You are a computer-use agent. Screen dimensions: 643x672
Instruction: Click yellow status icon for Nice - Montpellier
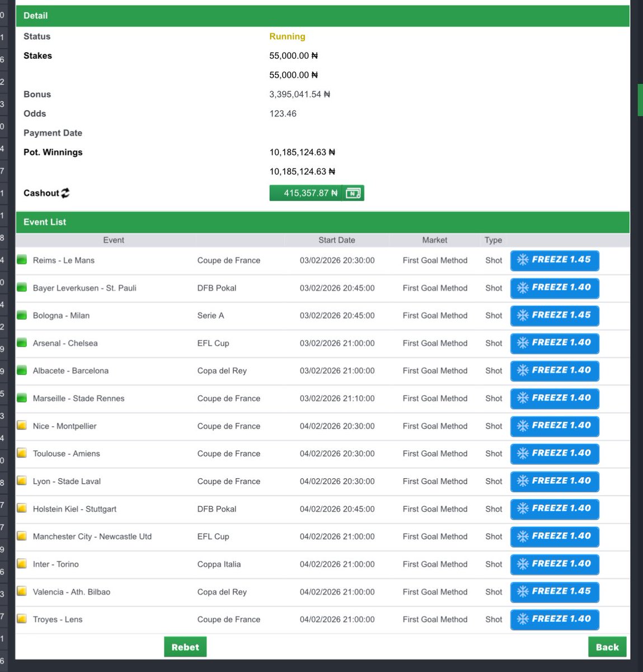tap(22, 426)
